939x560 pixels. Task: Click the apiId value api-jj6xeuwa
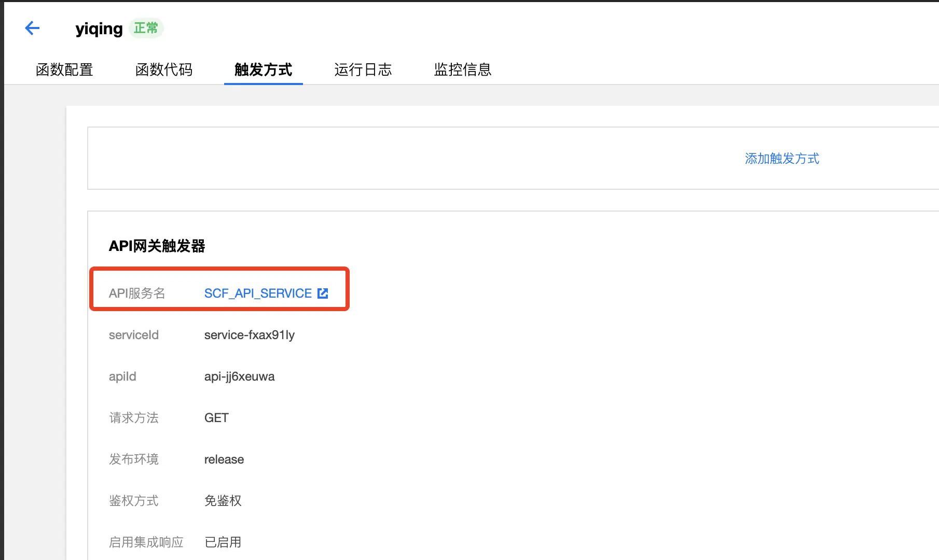[x=239, y=376]
